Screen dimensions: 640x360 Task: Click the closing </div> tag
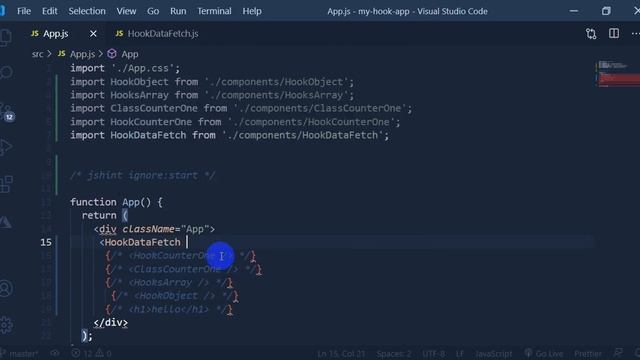(111, 322)
